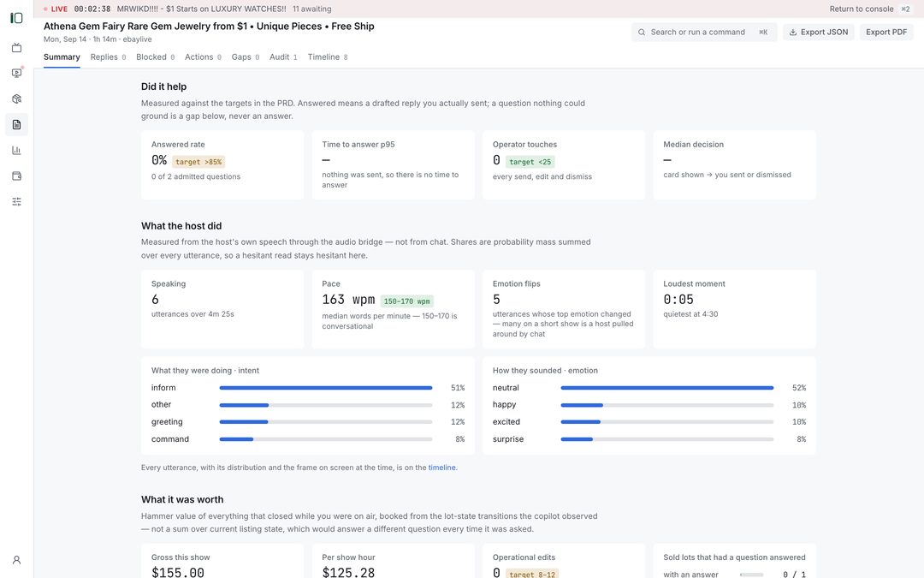
Task: Open the Blocked tab
Action: click(x=155, y=57)
